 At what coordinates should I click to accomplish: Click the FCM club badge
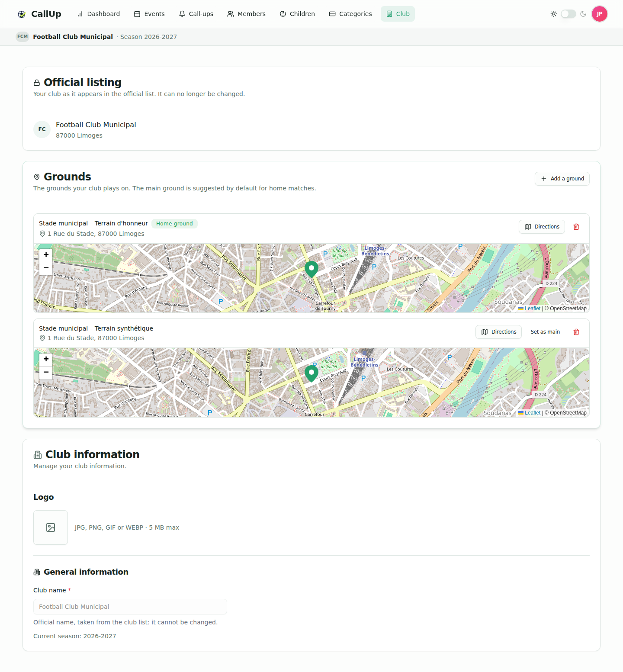22,37
